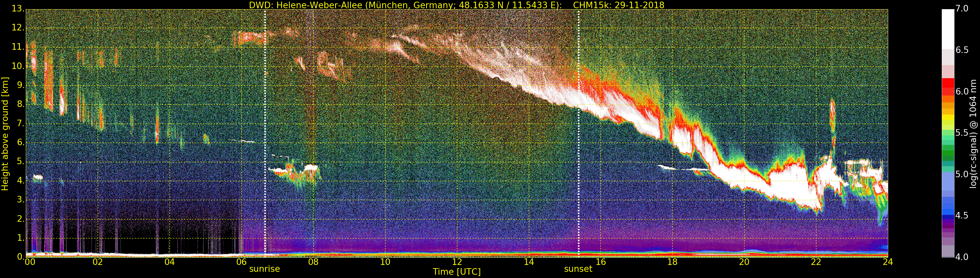The width and height of the screenshot is (980, 278).
Task: Click the colorbar value label '5.5'
Action: (962, 132)
